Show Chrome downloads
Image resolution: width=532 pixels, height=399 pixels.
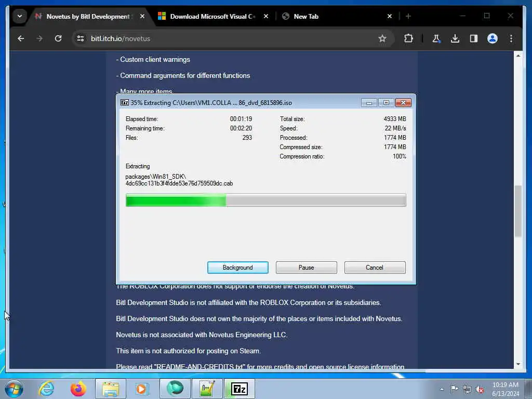(455, 38)
